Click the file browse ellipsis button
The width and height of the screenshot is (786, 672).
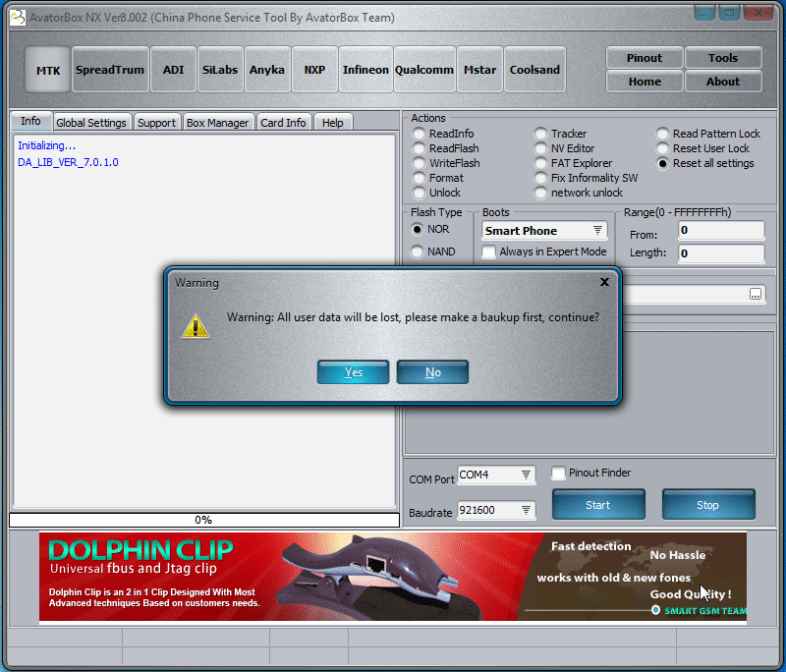[756, 294]
